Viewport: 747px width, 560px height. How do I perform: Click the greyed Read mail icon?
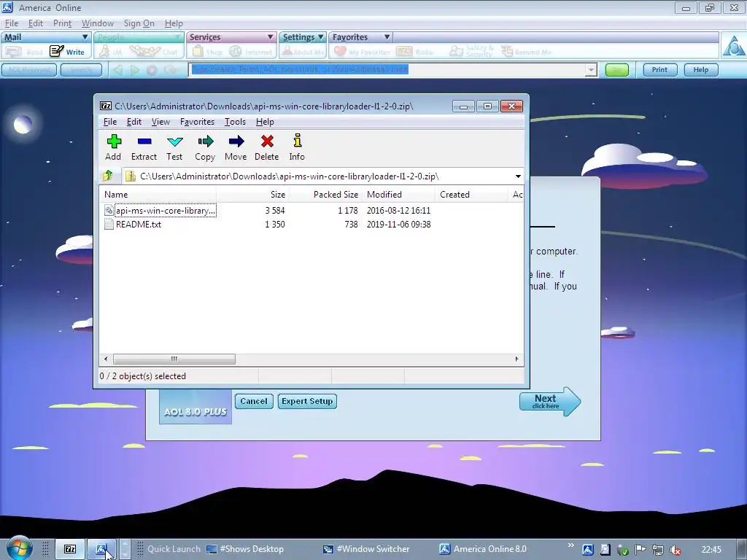(x=23, y=52)
